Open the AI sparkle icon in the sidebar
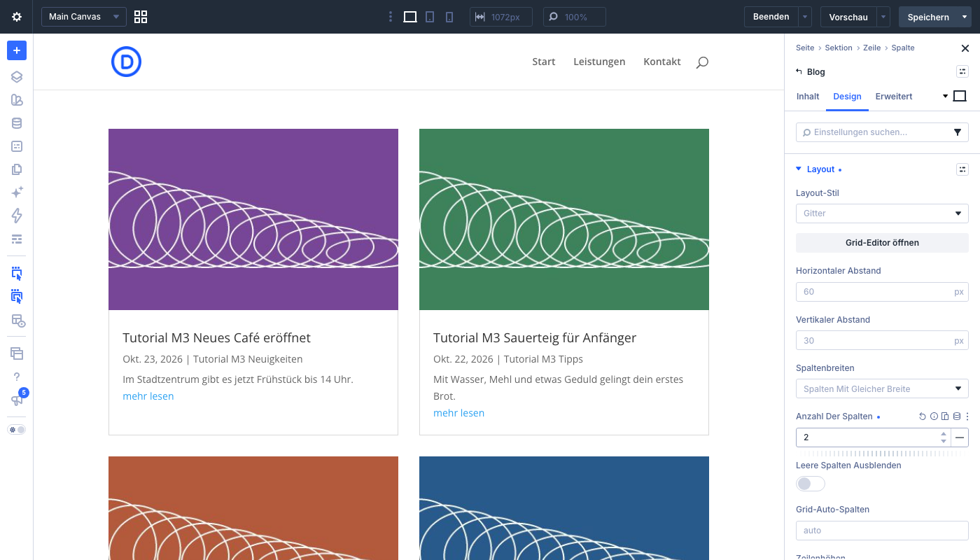This screenshot has height=560, width=980. click(17, 192)
